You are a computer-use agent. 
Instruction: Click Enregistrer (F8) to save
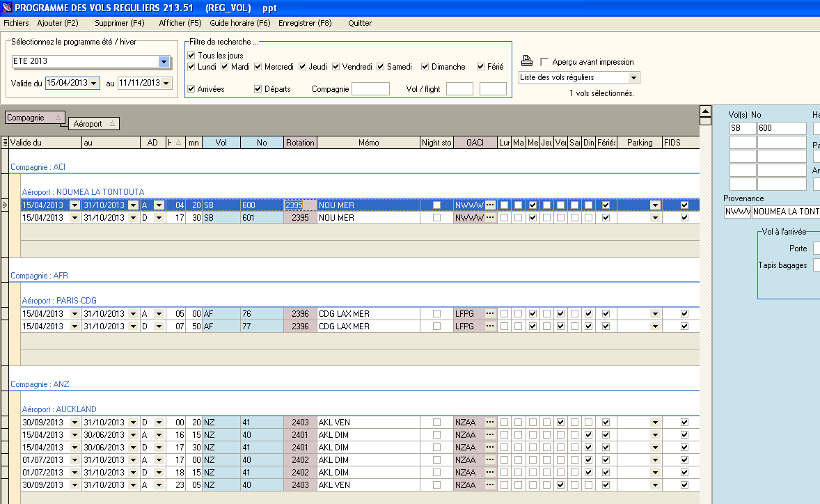(x=305, y=23)
